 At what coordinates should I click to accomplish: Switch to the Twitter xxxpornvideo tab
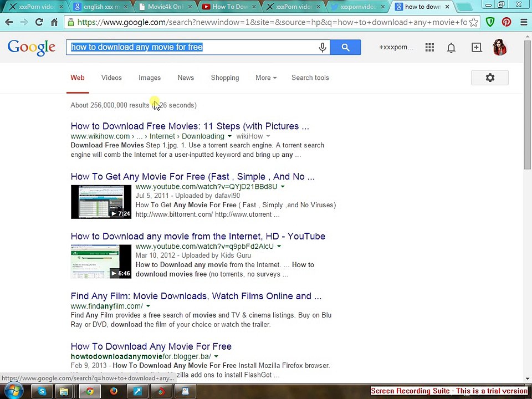[x=358, y=7]
